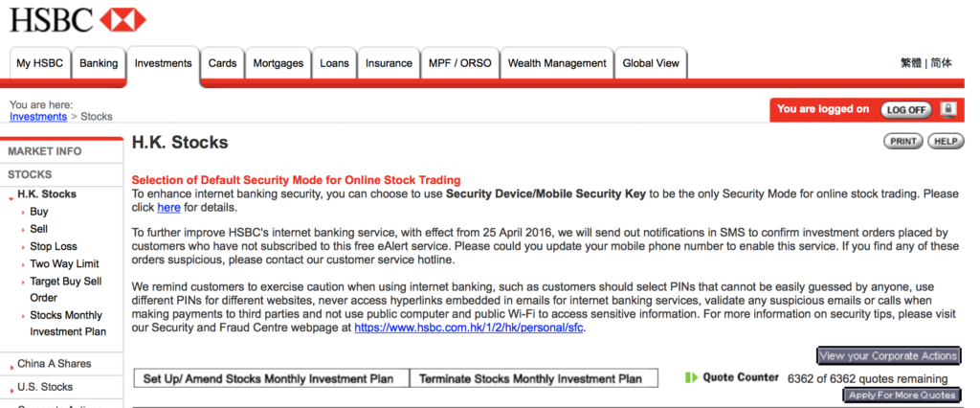Open the Security and Fraud Centre URL
The width and height of the screenshot is (980, 408).
(x=468, y=328)
